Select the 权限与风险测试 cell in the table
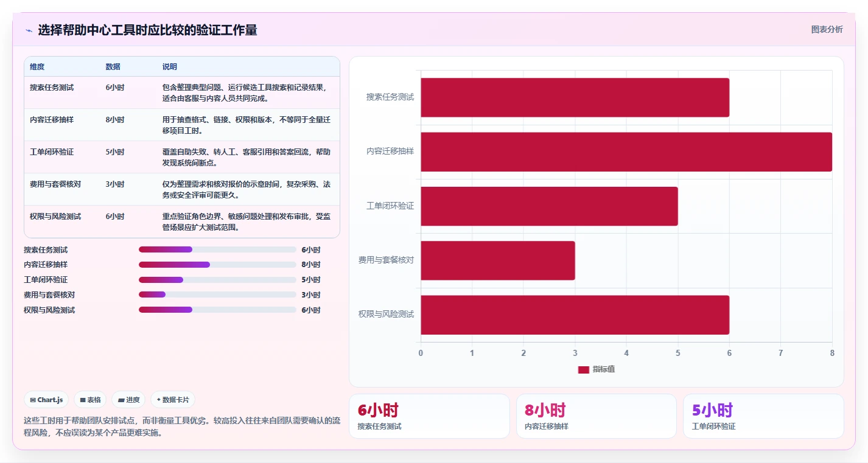 click(55, 217)
